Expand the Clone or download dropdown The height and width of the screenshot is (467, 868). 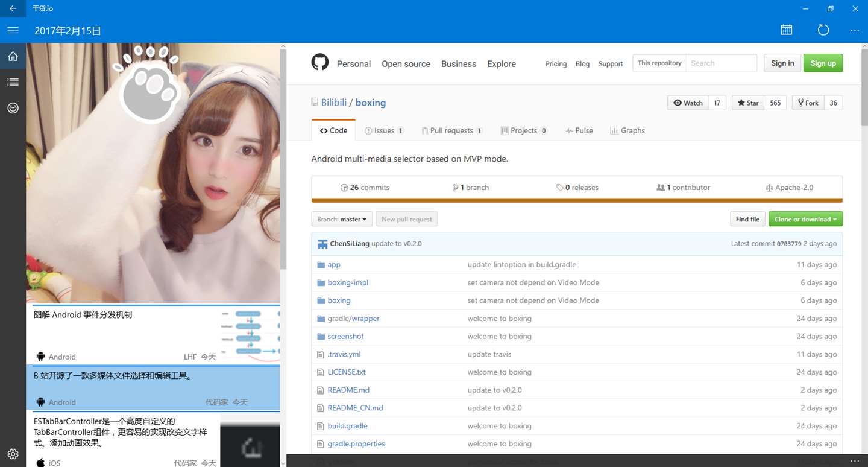[805, 219]
